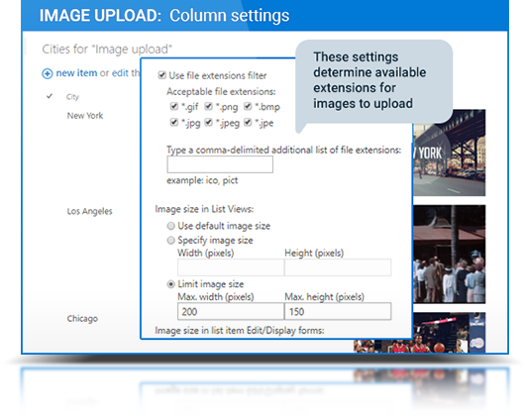Image resolution: width=525 pixels, height=420 pixels.
Task: Select Limit image size radio button
Action: pos(171,284)
